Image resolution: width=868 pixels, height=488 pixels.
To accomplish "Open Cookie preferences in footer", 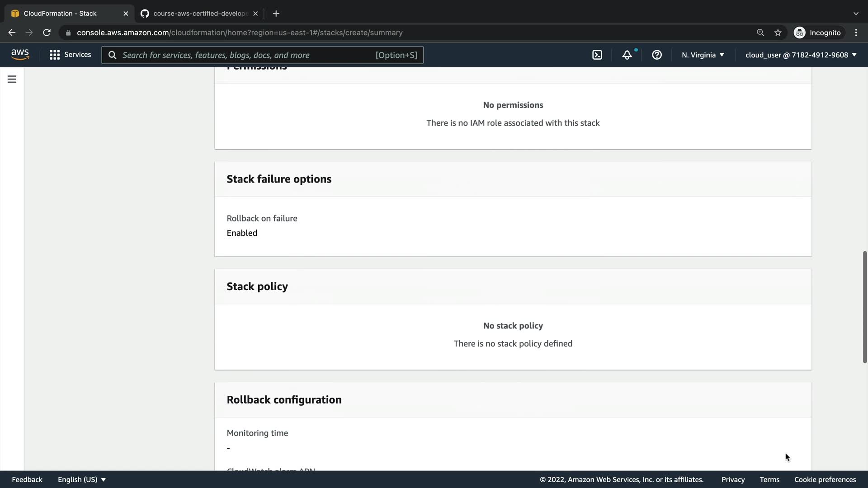I will pyautogui.click(x=825, y=479).
